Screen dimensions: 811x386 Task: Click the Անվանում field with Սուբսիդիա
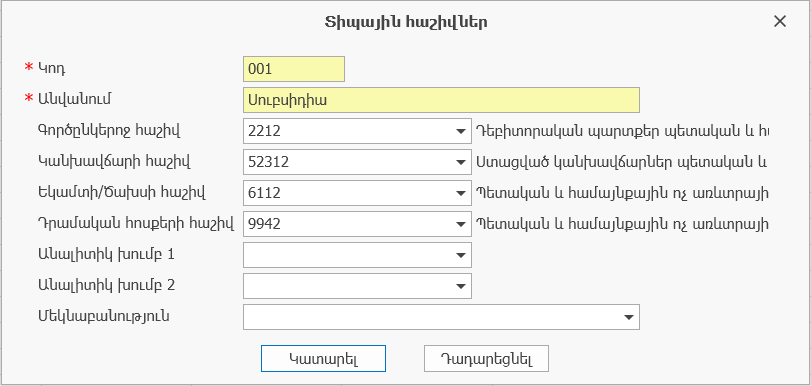pyautogui.click(x=441, y=100)
